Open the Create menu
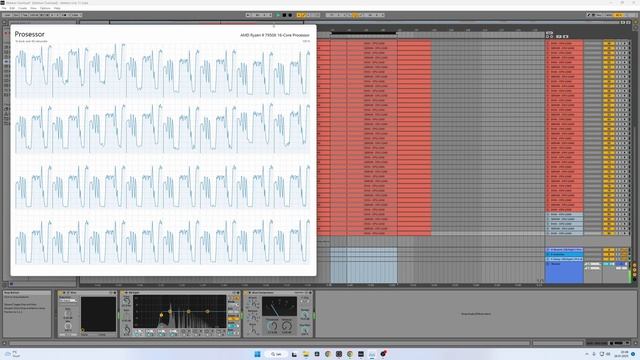The width and height of the screenshot is (640, 360). [x=22, y=8]
